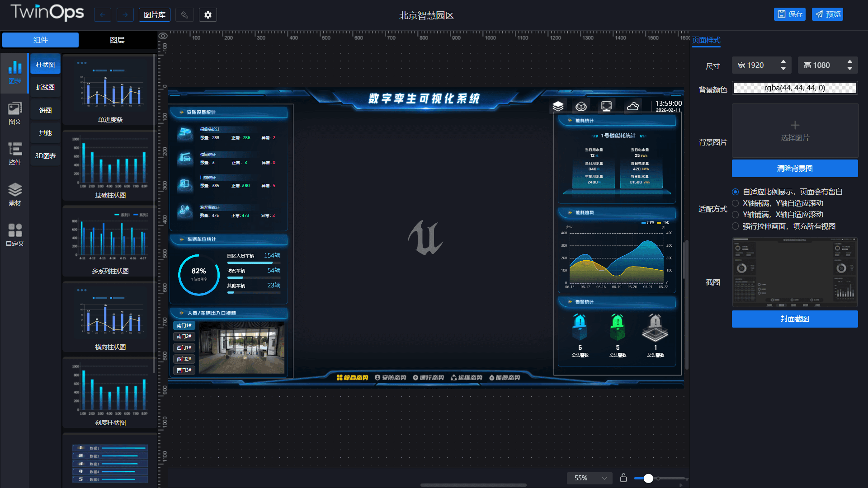Select the 控件 controls category icon
The image size is (868, 488).
pyautogui.click(x=15, y=154)
